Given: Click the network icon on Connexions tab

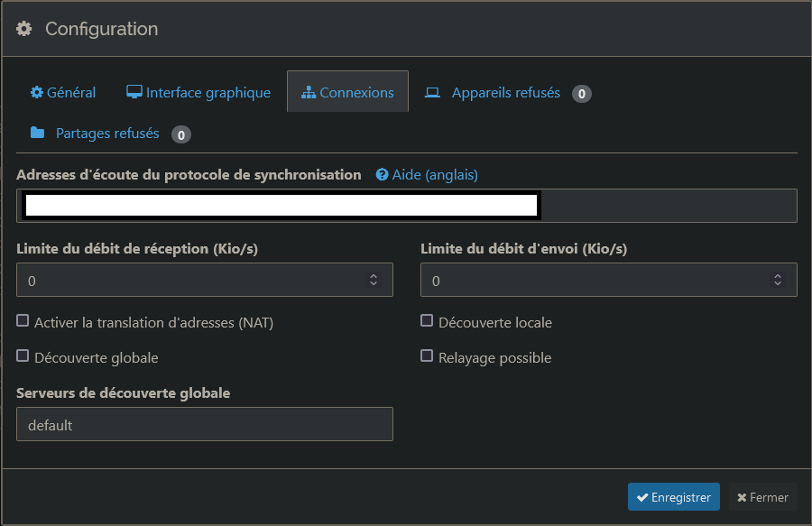Looking at the screenshot, I should point(309,93).
